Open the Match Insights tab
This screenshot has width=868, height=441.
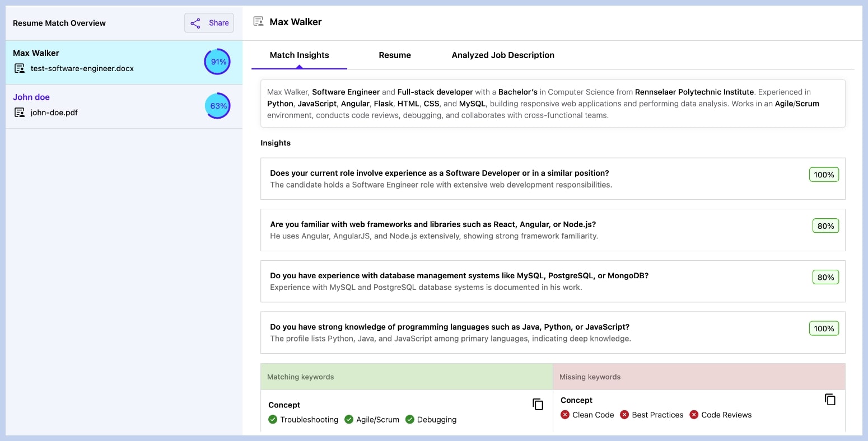click(x=299, y=55)
